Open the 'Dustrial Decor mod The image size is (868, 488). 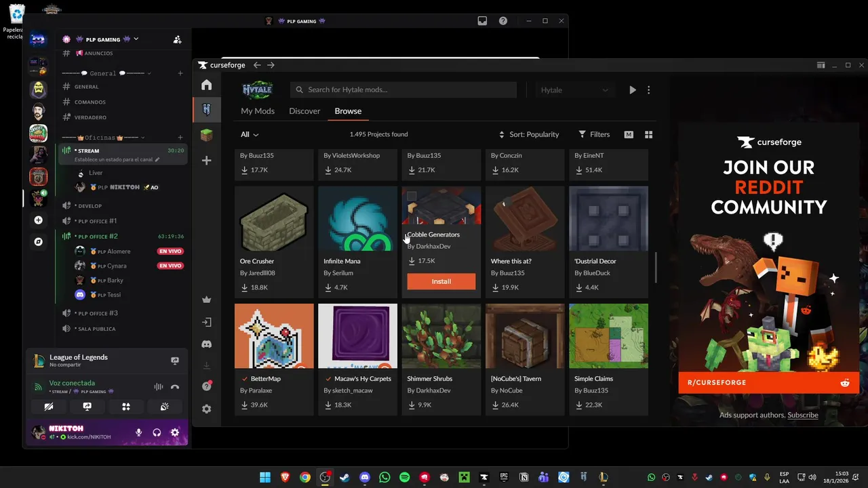click(608, 242)
